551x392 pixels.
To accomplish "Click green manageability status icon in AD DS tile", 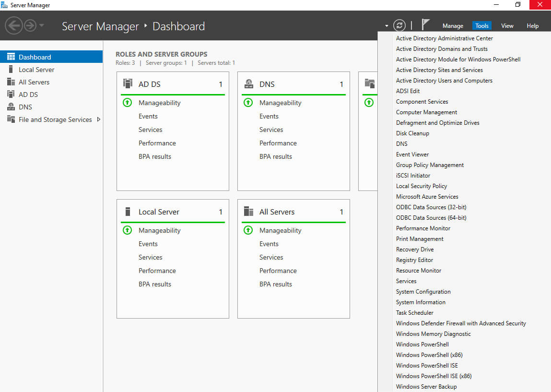I will tap(127, 103).
